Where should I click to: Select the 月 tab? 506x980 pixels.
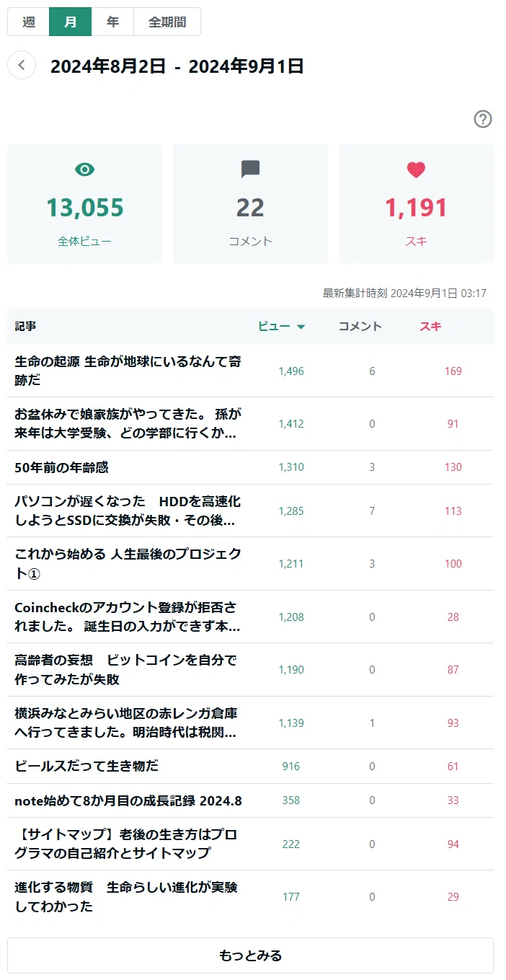(71, 22)
